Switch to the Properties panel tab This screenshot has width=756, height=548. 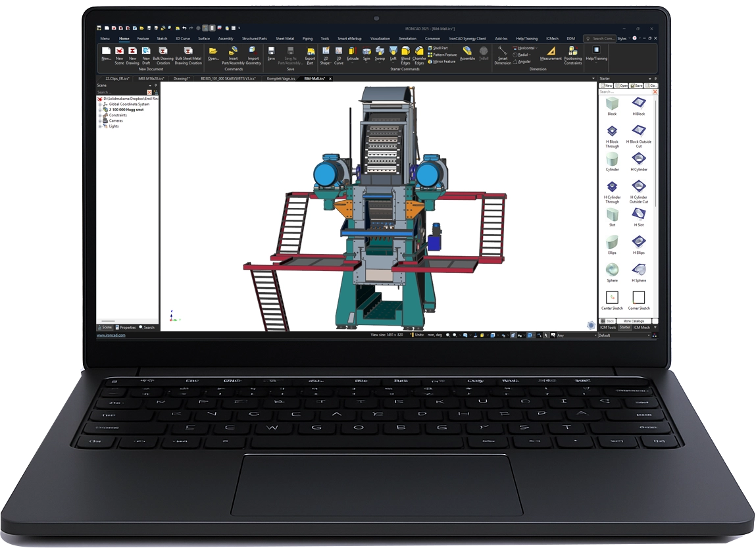click(126, 327)
